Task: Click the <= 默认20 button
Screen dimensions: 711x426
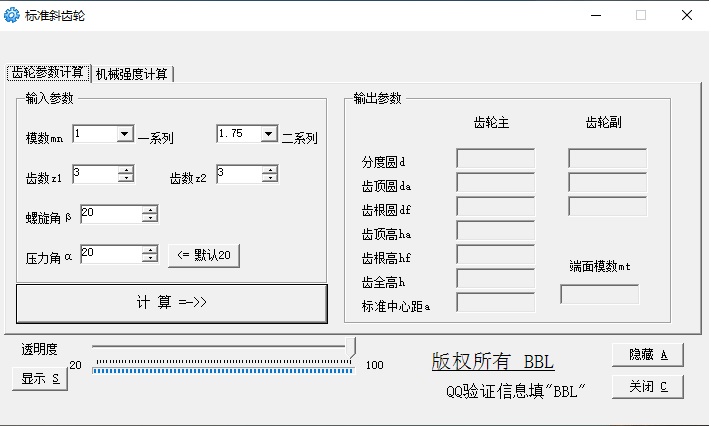Action: (204, 255)
